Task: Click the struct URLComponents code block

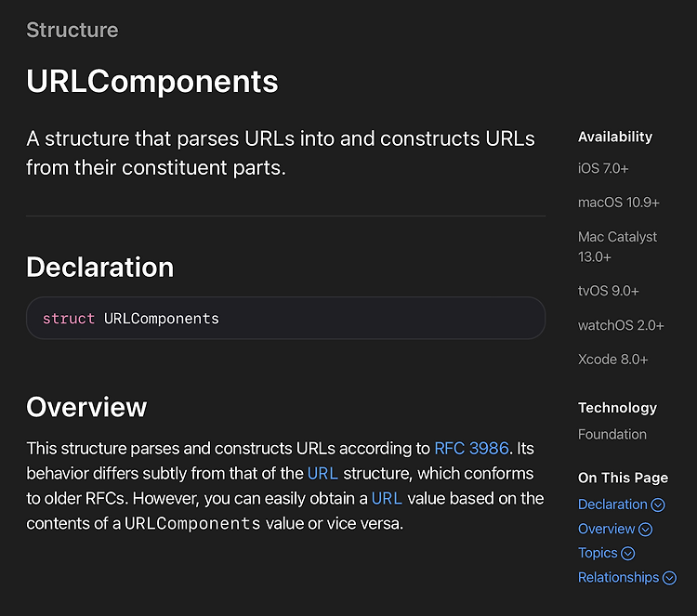Action: coord(286,319)
